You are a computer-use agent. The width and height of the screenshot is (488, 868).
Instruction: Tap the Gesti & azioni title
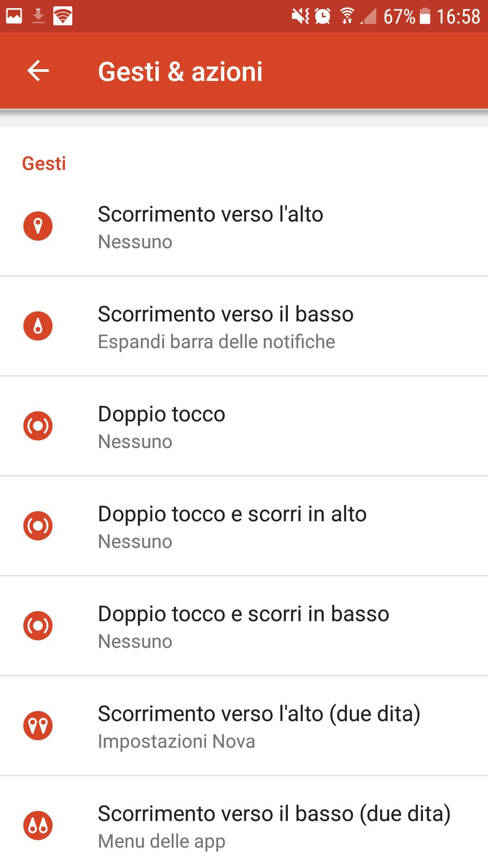pos(180,71)
